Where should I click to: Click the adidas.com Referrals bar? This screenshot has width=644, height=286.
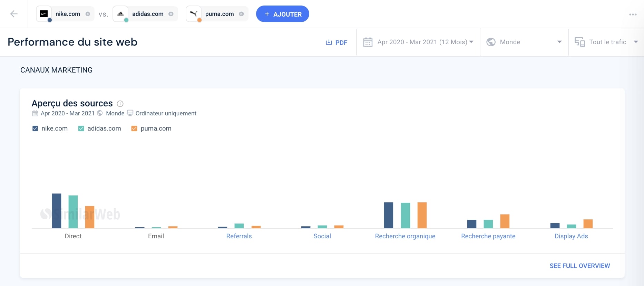click(239, 226)
